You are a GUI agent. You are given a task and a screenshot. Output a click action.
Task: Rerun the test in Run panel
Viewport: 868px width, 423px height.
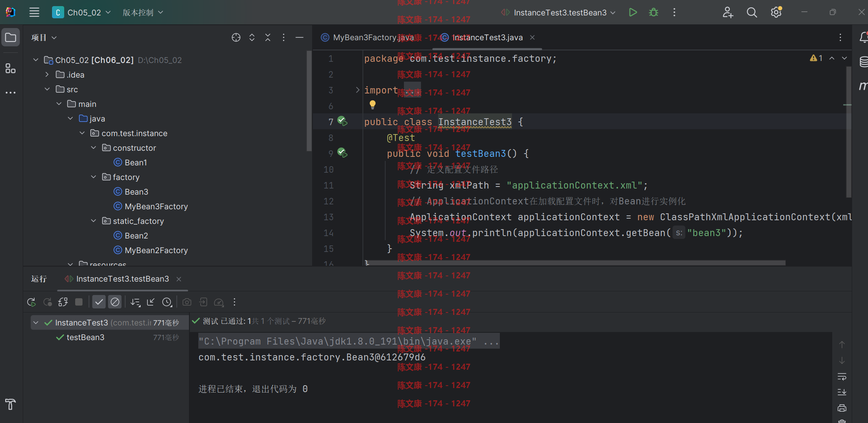[x=32, y=302]
